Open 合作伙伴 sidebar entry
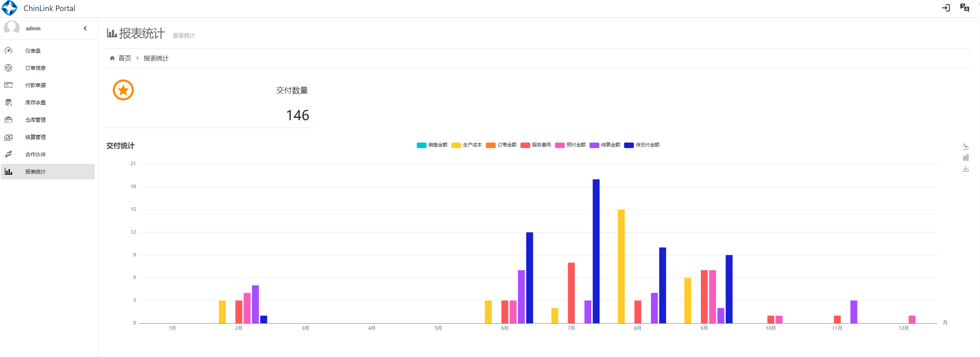This screenshot has width=980, height=357. tap(35, 154)
